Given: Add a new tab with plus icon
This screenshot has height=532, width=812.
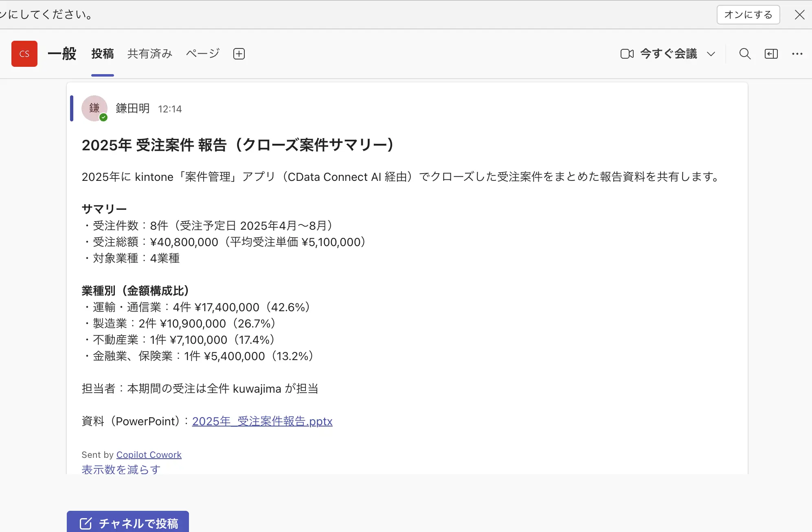Looking at the screenshot, I should tap(239, 54).
